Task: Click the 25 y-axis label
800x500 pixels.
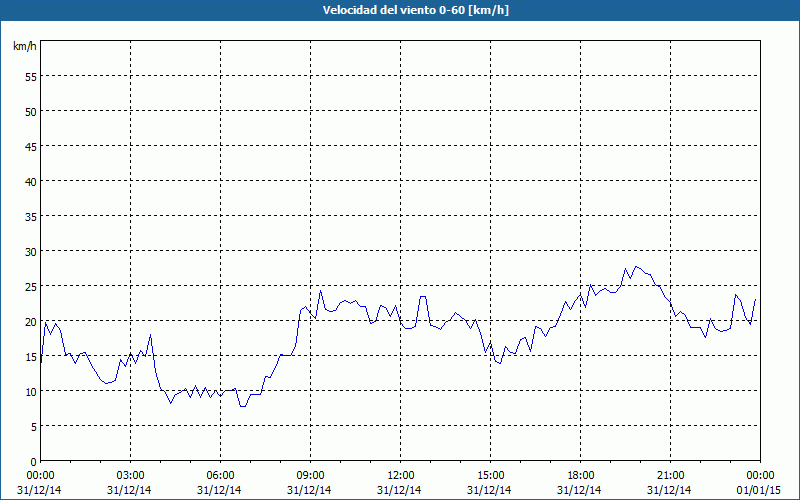Action: point(31,287)
